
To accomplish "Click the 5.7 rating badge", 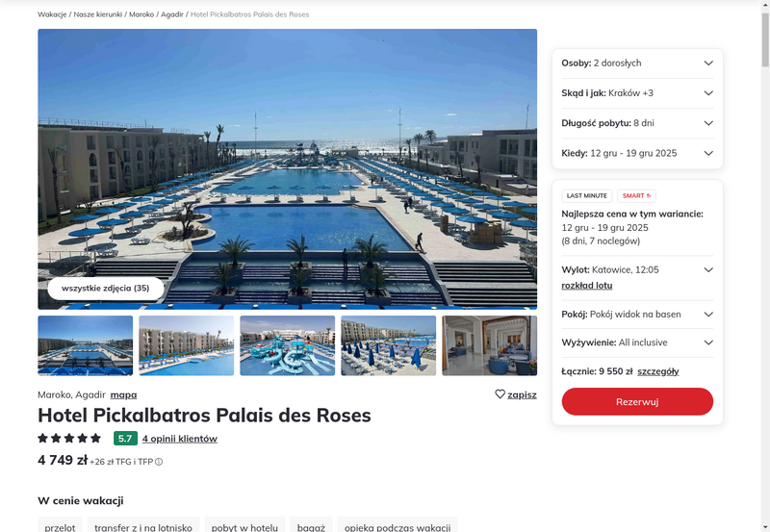I will 125,439.
